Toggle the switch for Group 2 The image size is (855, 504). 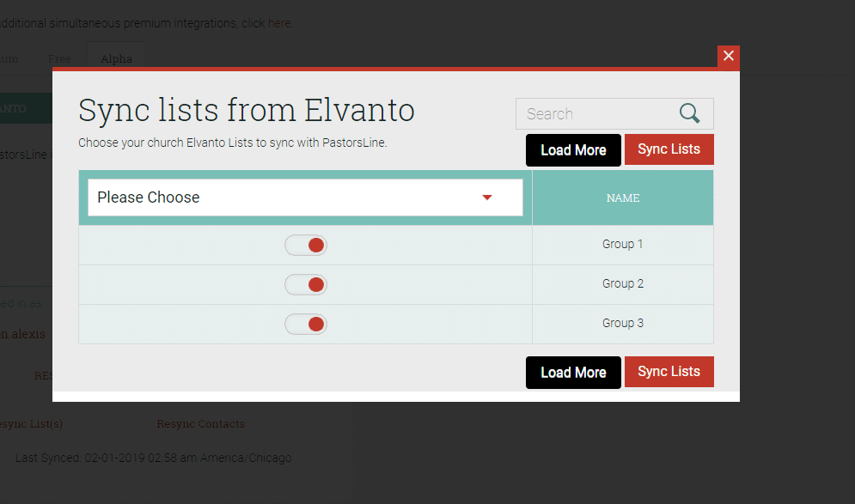(x=306, y=284)
